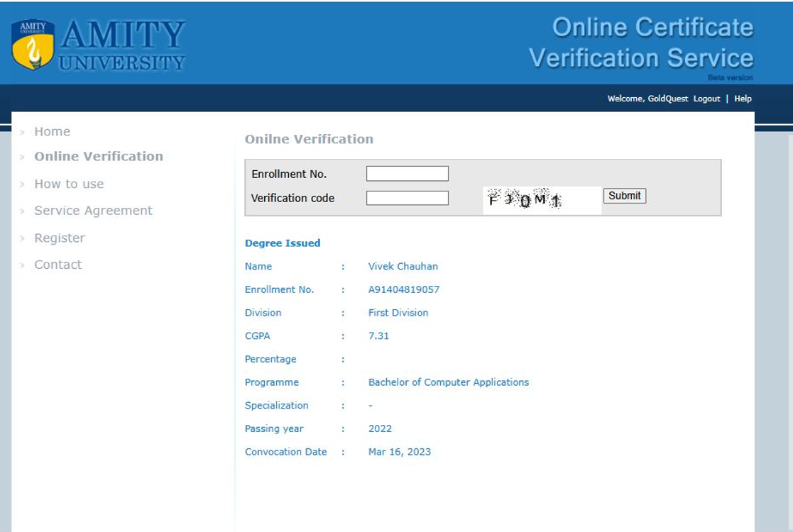Click the Submit button

[x=624, y=196]
